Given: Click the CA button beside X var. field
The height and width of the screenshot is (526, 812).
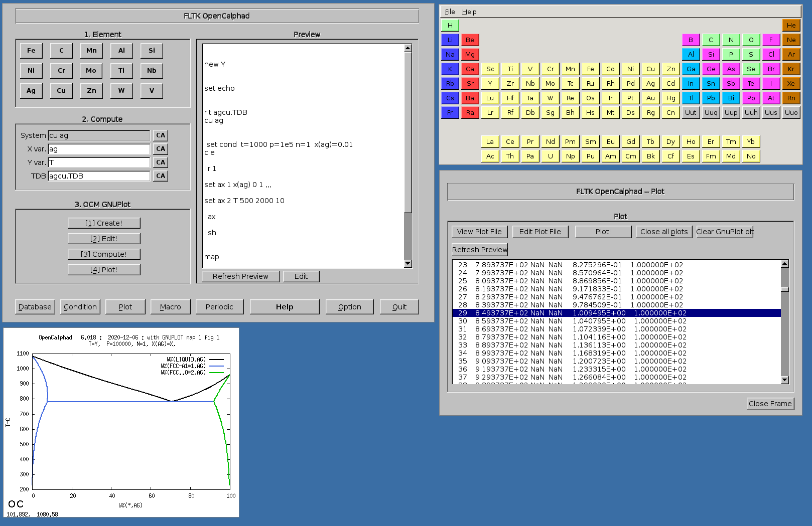Looking at the screenshot, I should click(x=161, y=149).
